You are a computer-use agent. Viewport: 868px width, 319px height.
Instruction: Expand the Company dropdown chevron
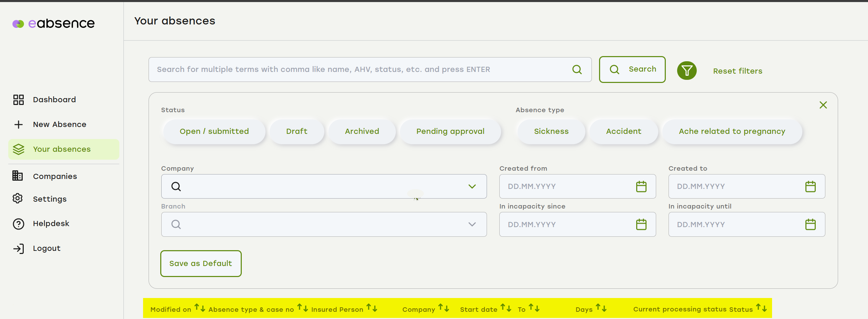coord(472,187)
